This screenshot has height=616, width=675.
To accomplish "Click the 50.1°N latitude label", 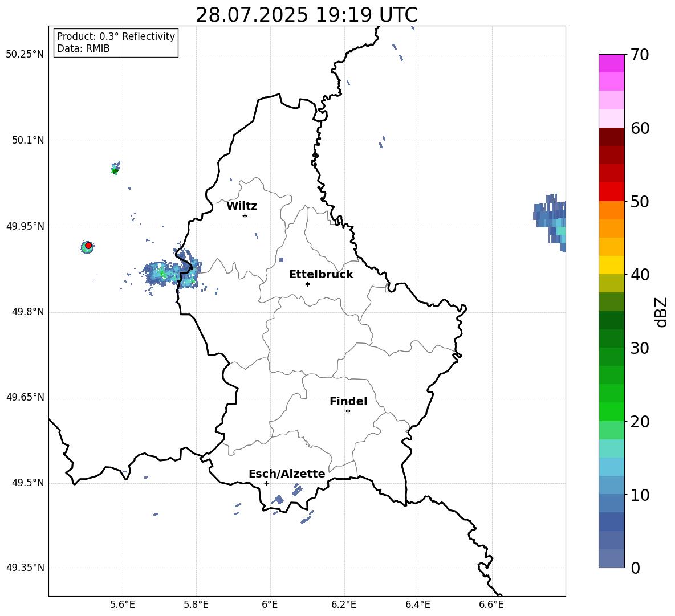I will [28, 140].
